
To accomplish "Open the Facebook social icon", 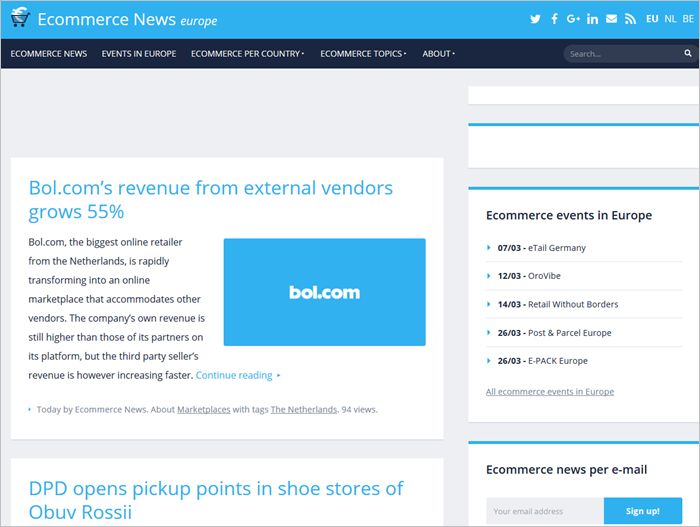I will (x=554, y=19).
